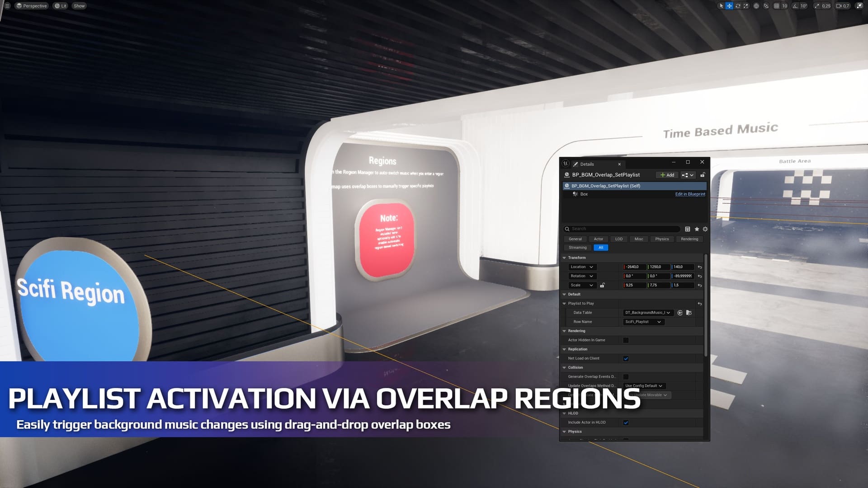Reset Scale to default arrow

pos(700,285)
